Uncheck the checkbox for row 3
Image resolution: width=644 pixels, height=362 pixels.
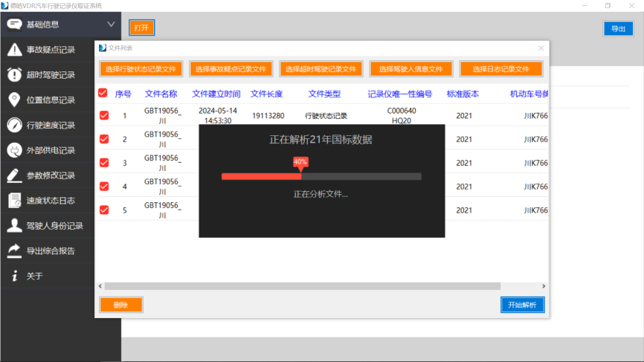pyautogui.click(x=104, y=163)
